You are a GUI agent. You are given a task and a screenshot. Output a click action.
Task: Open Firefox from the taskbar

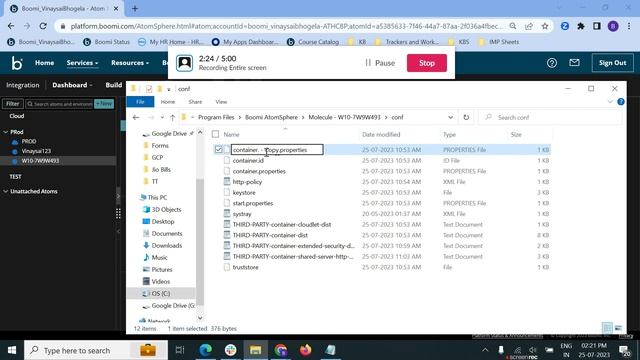pyautogui.click(x=305, y=350)
